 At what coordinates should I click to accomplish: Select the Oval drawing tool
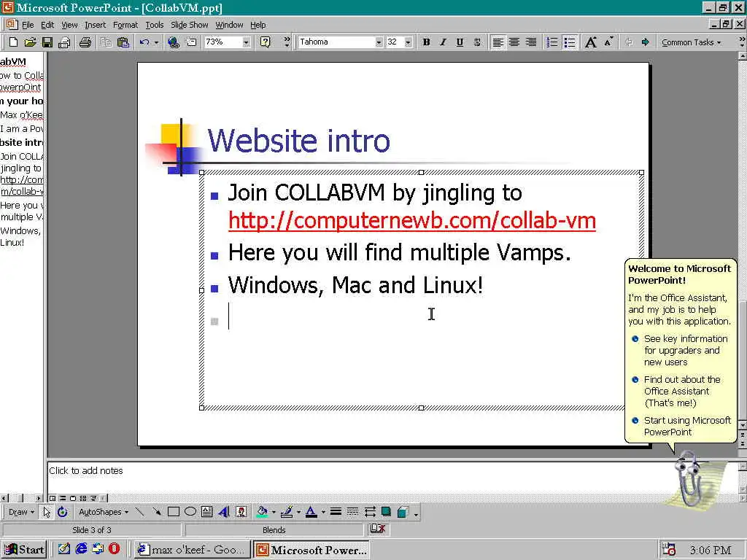point(190,512)
